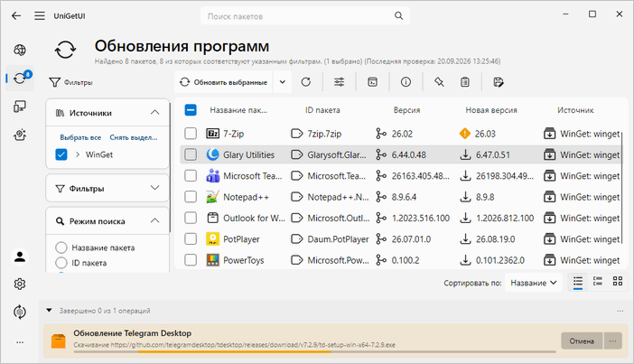Switch to grid icons view layout

618,282
